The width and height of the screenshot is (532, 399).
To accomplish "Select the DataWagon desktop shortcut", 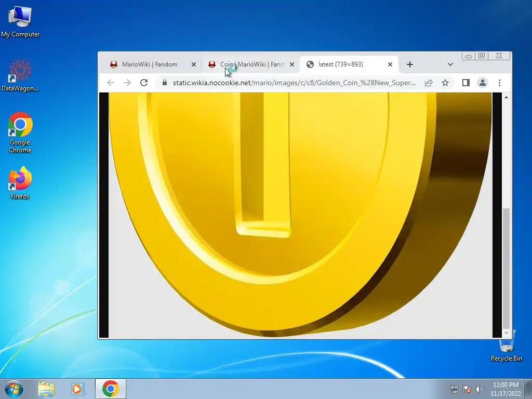I will click(x=20, y=75).
